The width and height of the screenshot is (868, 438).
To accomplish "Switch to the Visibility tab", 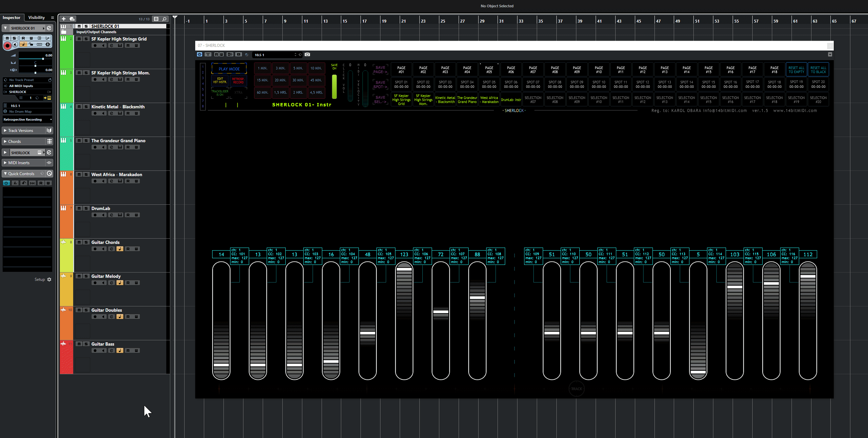I will point(36,18).
